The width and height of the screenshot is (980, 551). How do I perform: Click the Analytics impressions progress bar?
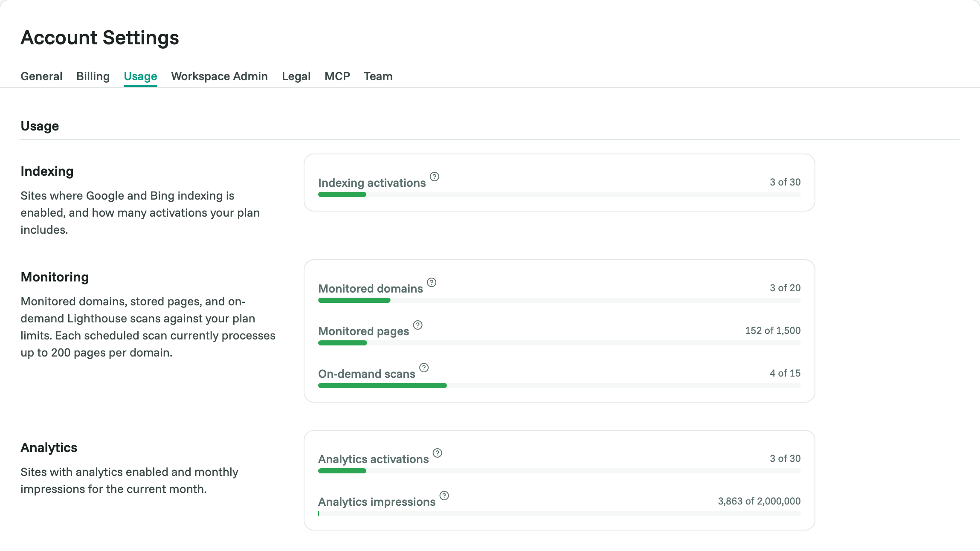tap(559, 513)
